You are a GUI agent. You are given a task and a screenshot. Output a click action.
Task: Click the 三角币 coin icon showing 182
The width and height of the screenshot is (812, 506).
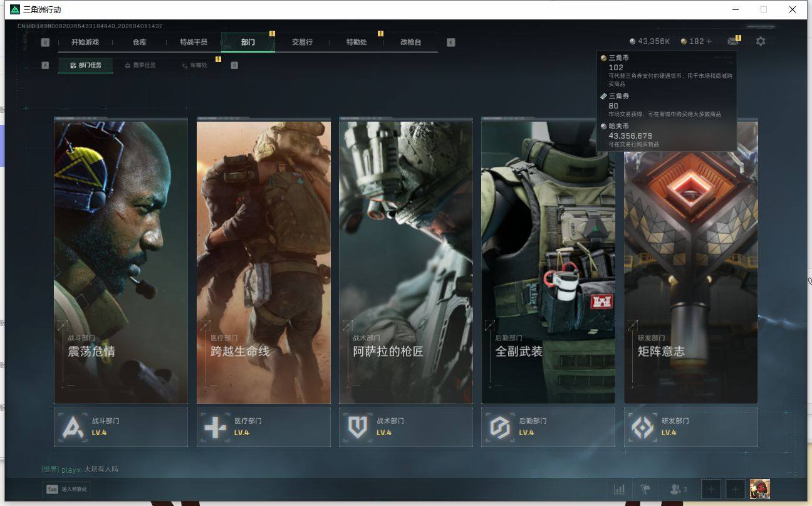click(684, 41)
